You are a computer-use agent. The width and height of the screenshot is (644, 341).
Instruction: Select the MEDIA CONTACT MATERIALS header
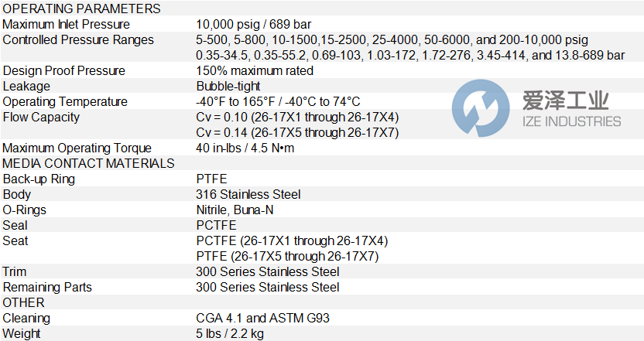(89, 163)
